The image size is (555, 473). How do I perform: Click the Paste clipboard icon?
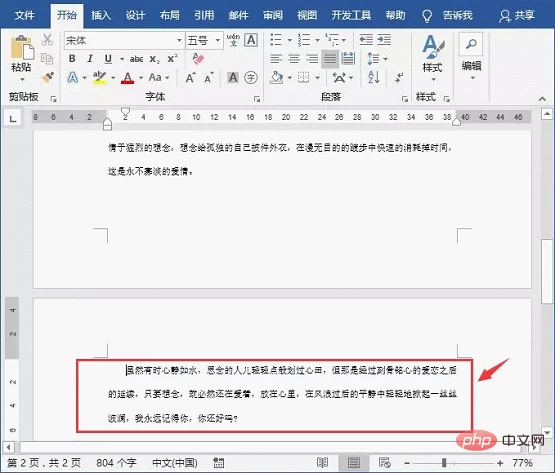(22, 47)
